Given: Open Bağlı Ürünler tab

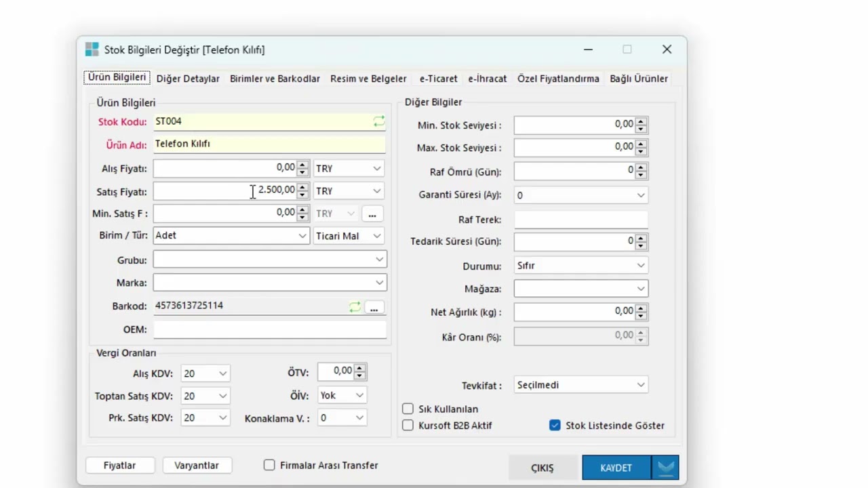Looking at the screenshot, I should coord(639,79).
